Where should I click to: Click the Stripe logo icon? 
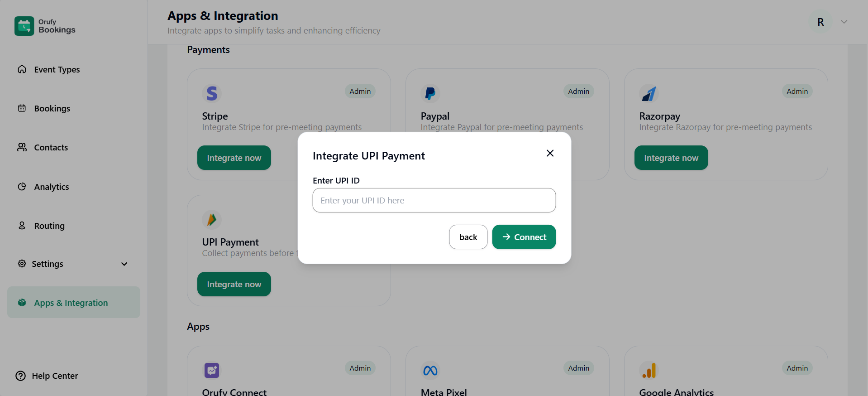pyautogui.click(x=211, y=93)
